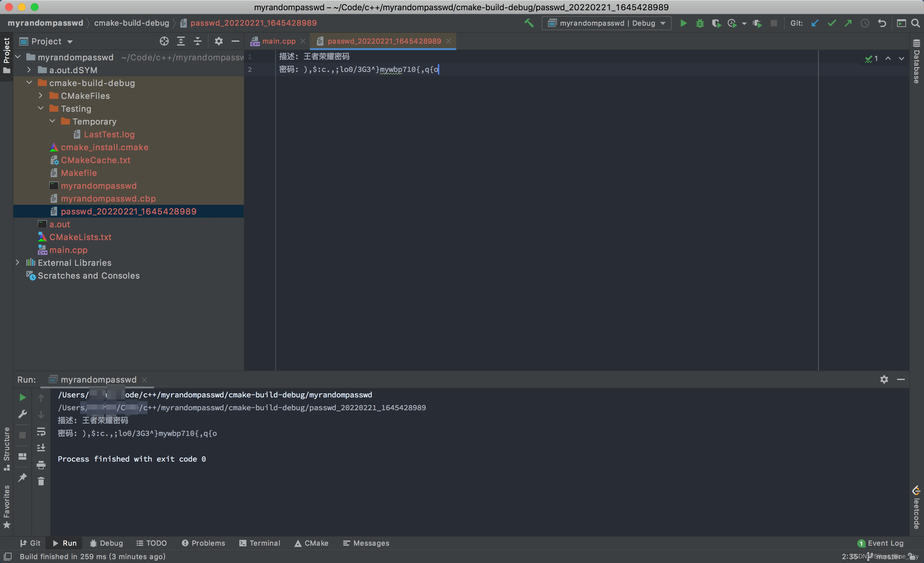This screenshot has width=924, height=563.
Task: Open the Run panel settings gear
Action: pyautogui.click(x=884, y=379)
